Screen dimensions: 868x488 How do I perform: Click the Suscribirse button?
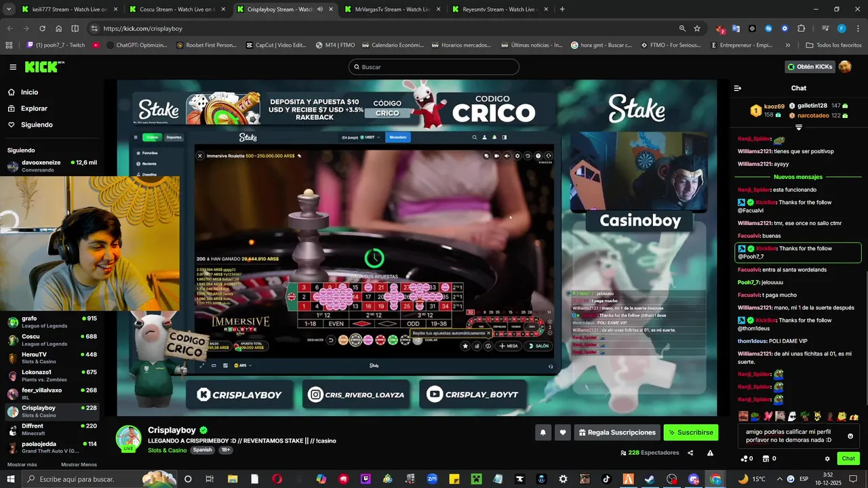(690, 432)
